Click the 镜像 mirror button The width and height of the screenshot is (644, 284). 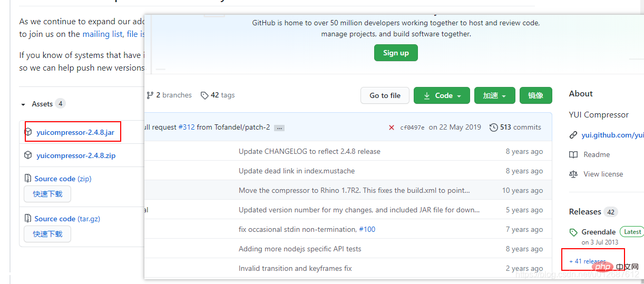click(535, 95)
